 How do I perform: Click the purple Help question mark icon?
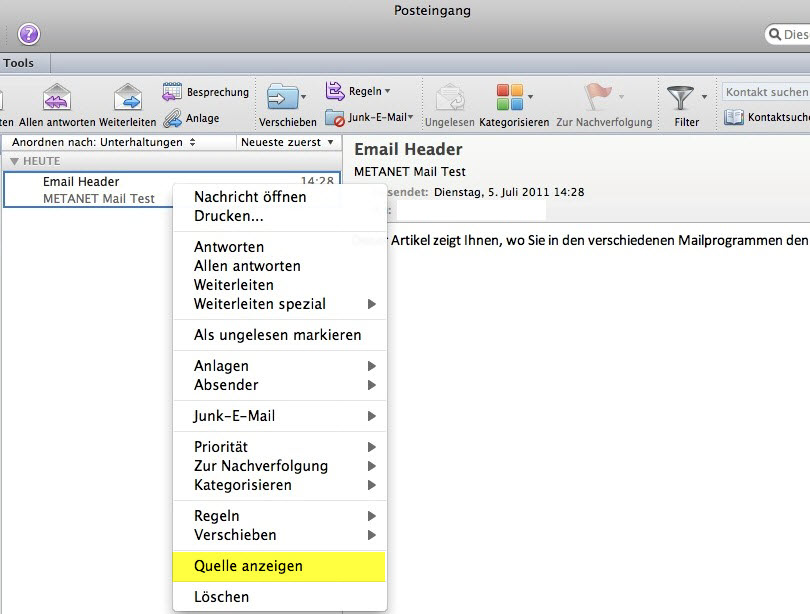click(x=29, y=35)
